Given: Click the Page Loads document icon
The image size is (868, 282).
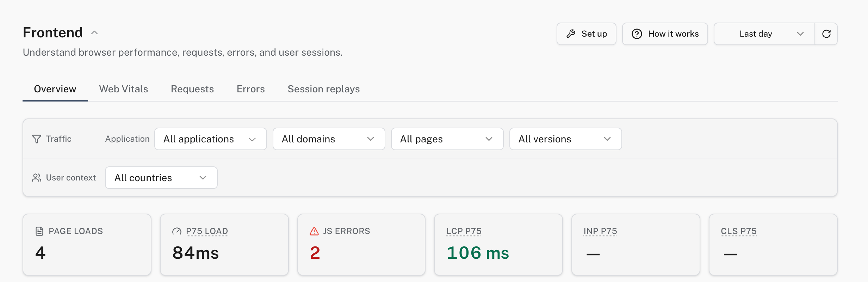Looking at the screenshot, I should (39, 231).
